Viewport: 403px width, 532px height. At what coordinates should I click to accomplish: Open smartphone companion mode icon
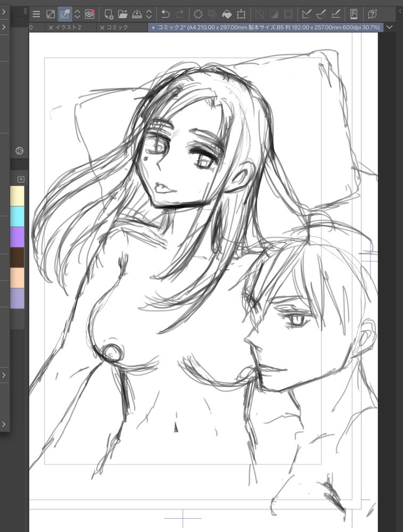[x=353, y=14]
